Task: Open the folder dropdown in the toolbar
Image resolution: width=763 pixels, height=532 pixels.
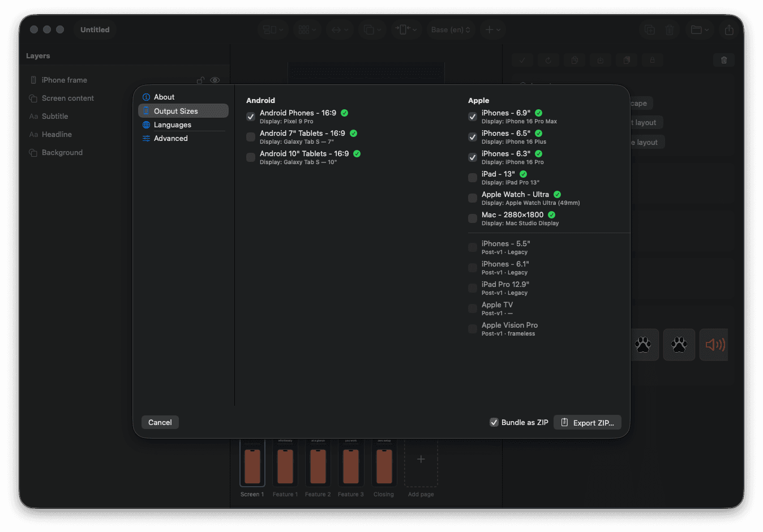Action: (700, 30)
